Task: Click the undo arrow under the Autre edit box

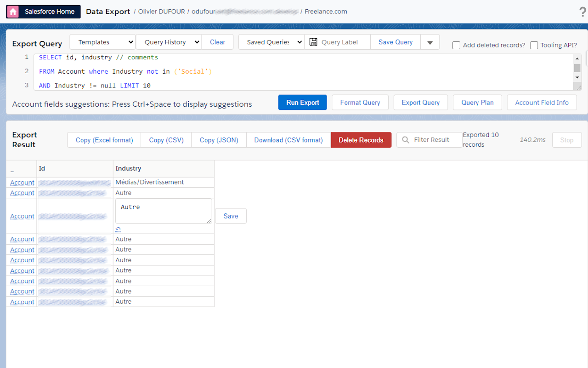Action: [118, 229]
